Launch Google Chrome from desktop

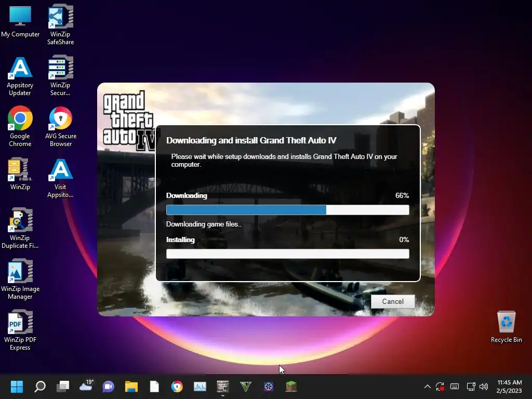(x=20, y=127)
